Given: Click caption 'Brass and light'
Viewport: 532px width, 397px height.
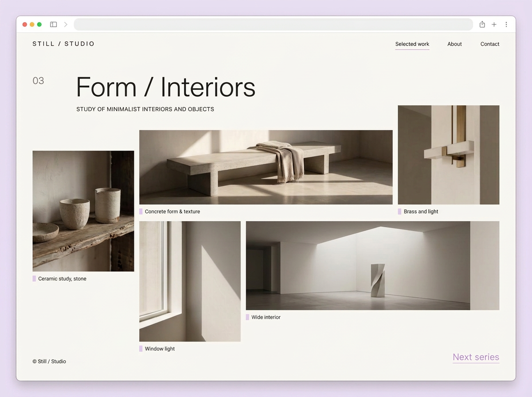Looking at the screenshot, I should [x=421, y=211].
